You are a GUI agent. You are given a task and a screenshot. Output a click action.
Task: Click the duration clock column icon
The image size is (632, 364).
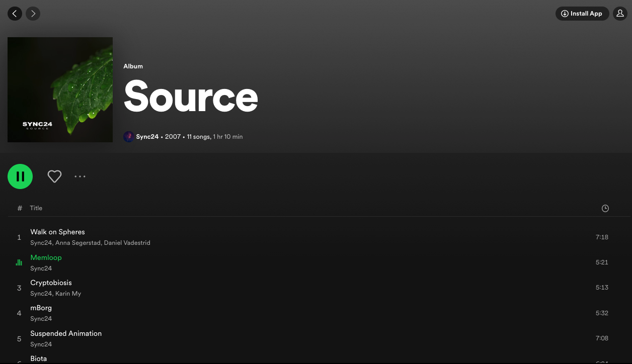click(605, 208)
